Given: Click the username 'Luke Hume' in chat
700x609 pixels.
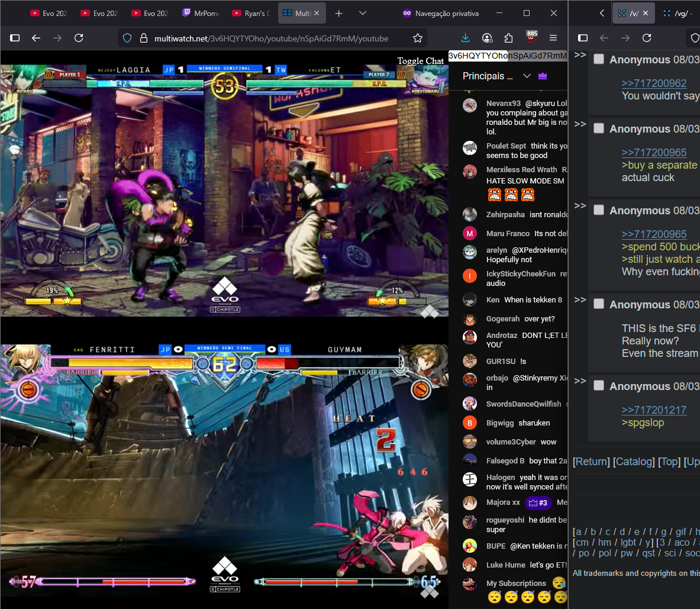Looking at the screenshot, I should [x=506, y=565].
